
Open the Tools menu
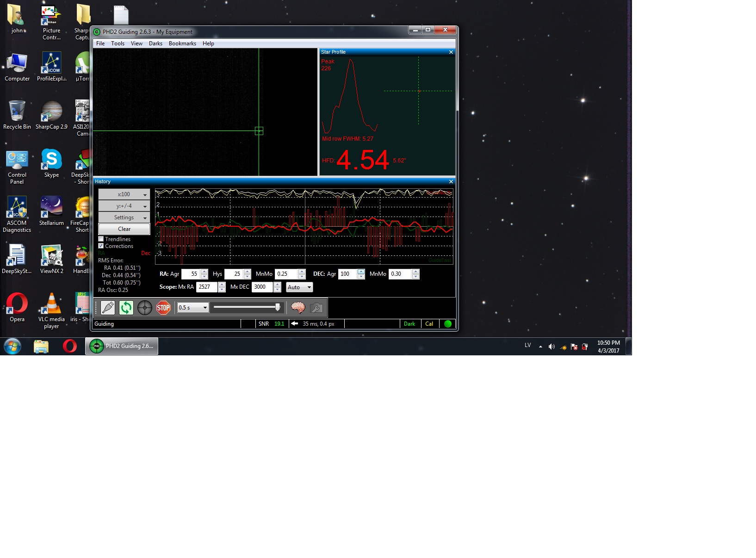click(x=118, y=43)
